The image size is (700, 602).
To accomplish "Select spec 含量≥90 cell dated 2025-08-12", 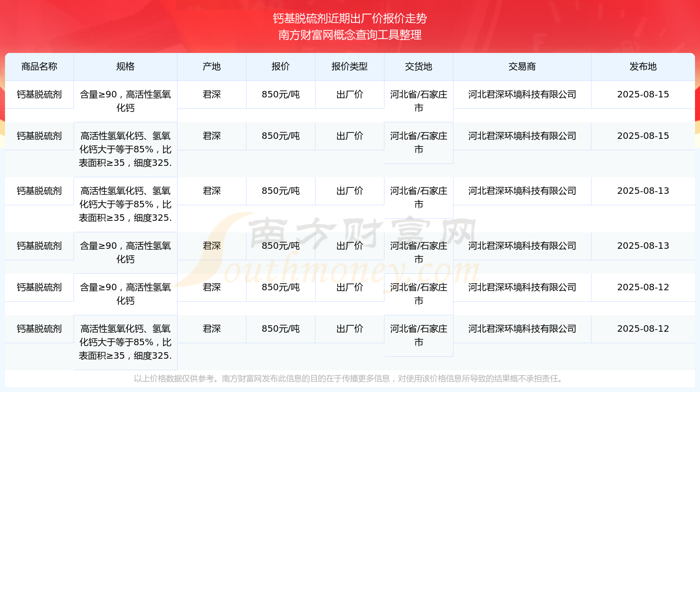I will (125, 294).
